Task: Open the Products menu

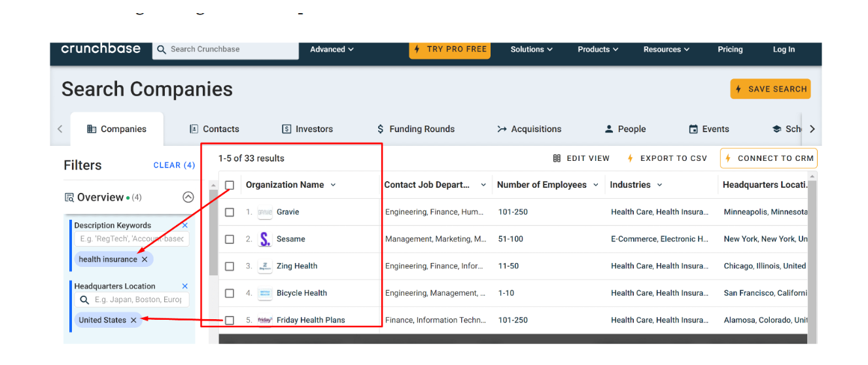Action: click(x=598, y=50)
